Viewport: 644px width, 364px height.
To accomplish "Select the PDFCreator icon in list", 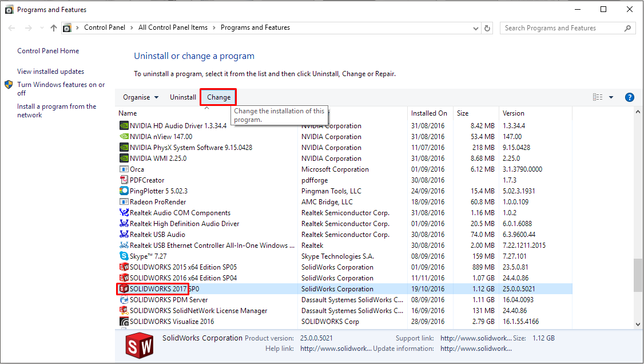I will pyautogui.click(x=124, y=180).
